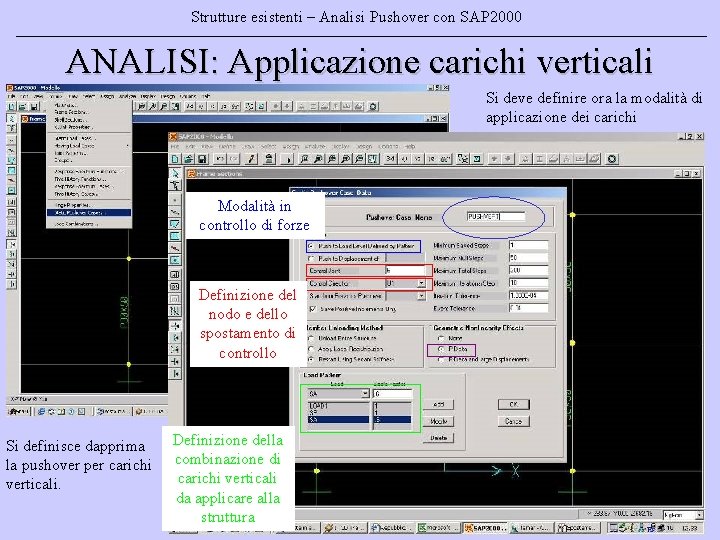Click the Save icon in back SAP2000 window toolbar
This screenshot has height=540, width=720.
34,107
